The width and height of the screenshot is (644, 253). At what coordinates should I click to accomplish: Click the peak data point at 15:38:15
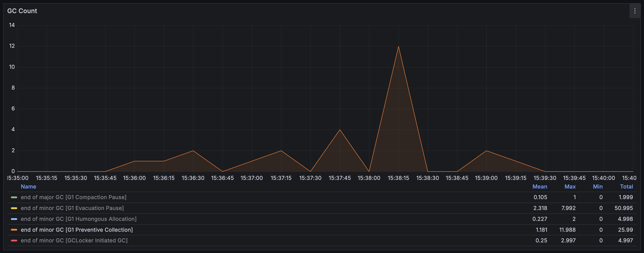pos(398,46)
